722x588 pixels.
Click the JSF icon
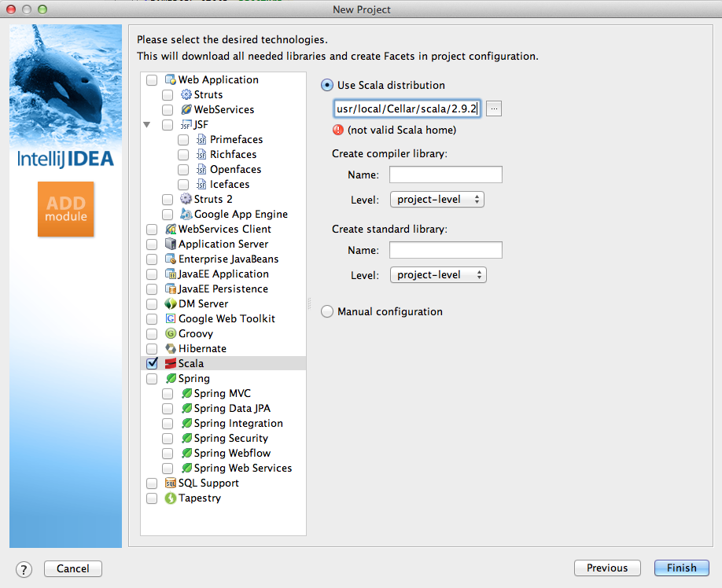186,125
